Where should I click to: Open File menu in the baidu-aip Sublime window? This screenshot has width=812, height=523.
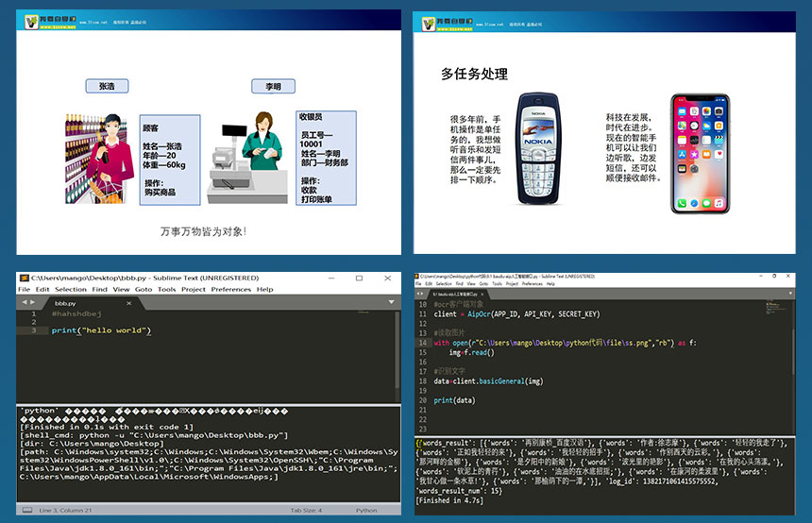pyautogui.click(x=418, y=284)
